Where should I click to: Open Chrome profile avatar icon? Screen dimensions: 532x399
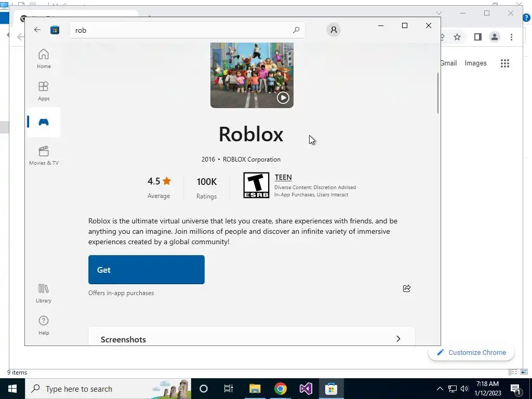coord(495,37)
